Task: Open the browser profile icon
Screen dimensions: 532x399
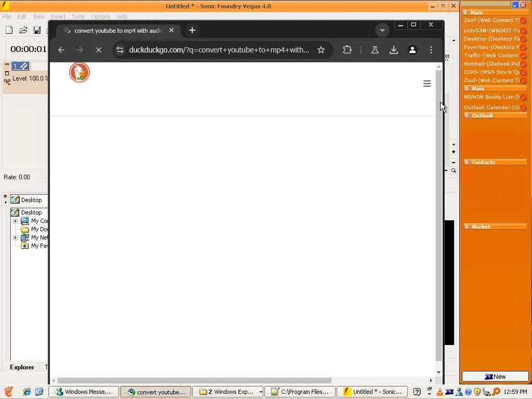Action: (x=412, y=50)
